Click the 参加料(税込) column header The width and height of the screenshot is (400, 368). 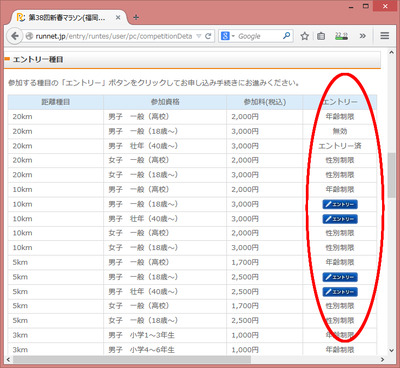265,102
